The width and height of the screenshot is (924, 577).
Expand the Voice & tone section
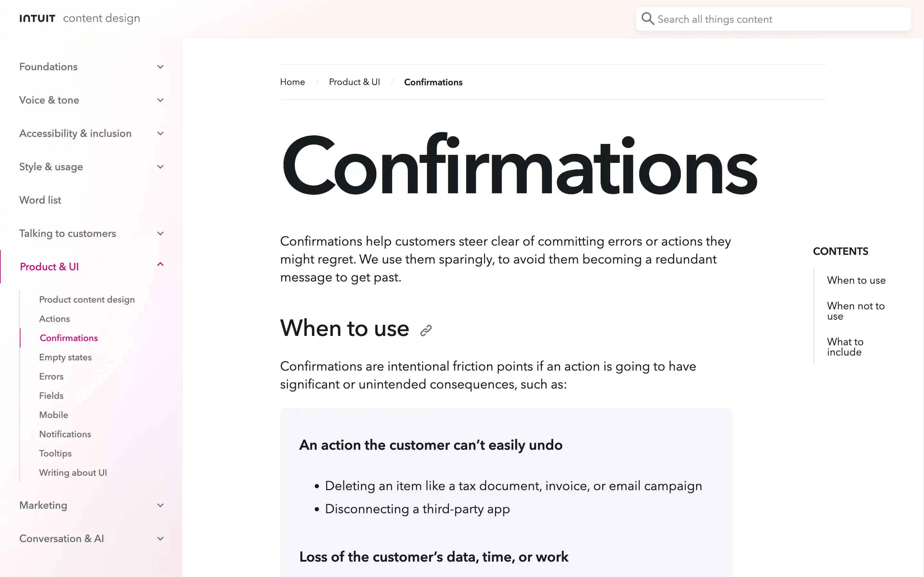pos(160,100)
